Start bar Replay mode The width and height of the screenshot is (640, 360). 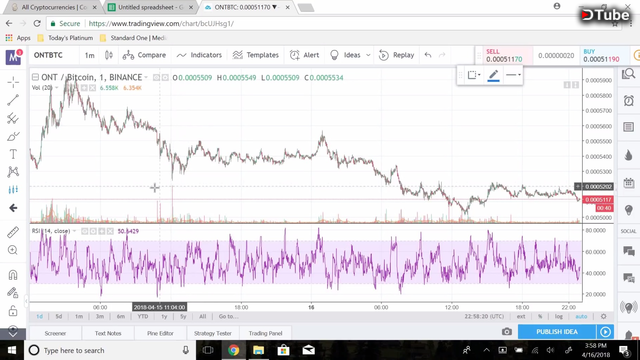(x=397, y=55)
